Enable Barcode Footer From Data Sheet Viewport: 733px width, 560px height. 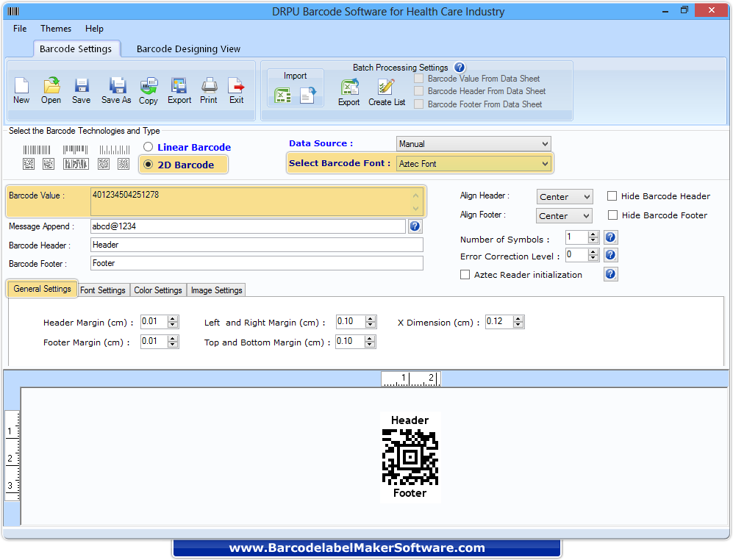[419, 104]
